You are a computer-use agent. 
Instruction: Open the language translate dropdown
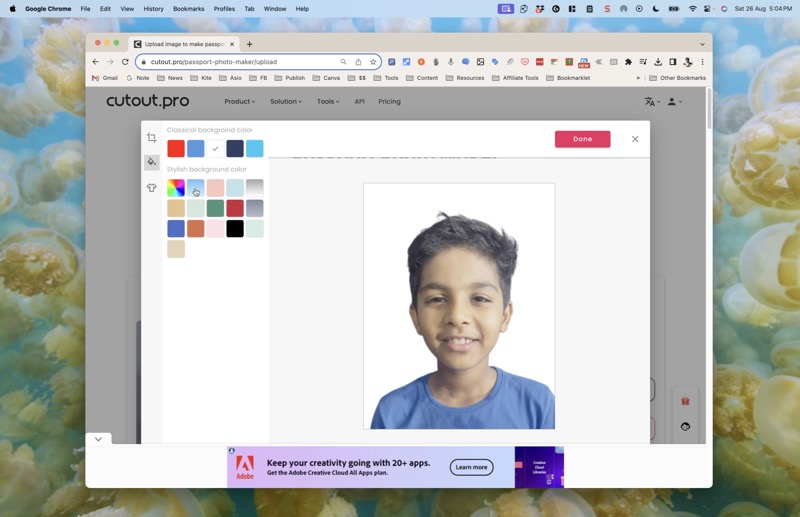pos(652,102)
